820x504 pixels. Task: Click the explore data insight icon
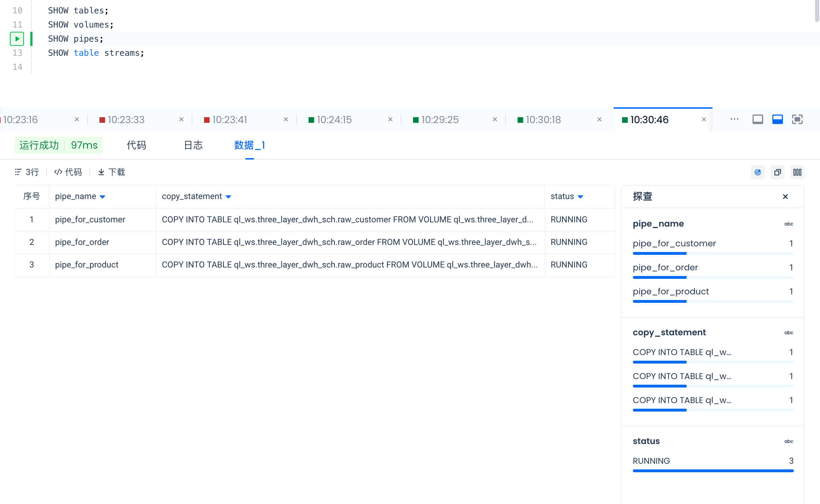[757, 172]
